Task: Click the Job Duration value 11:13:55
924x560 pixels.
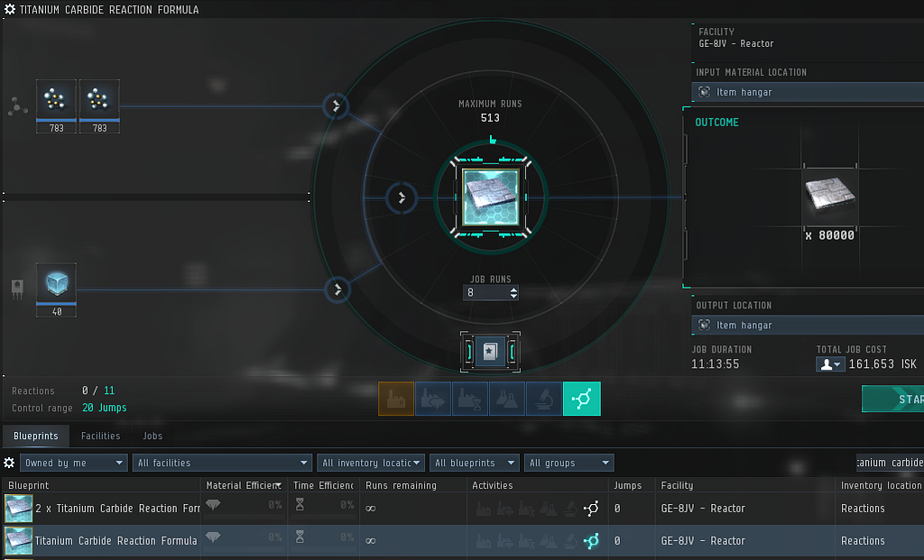Action: click(x=715, y=364)
